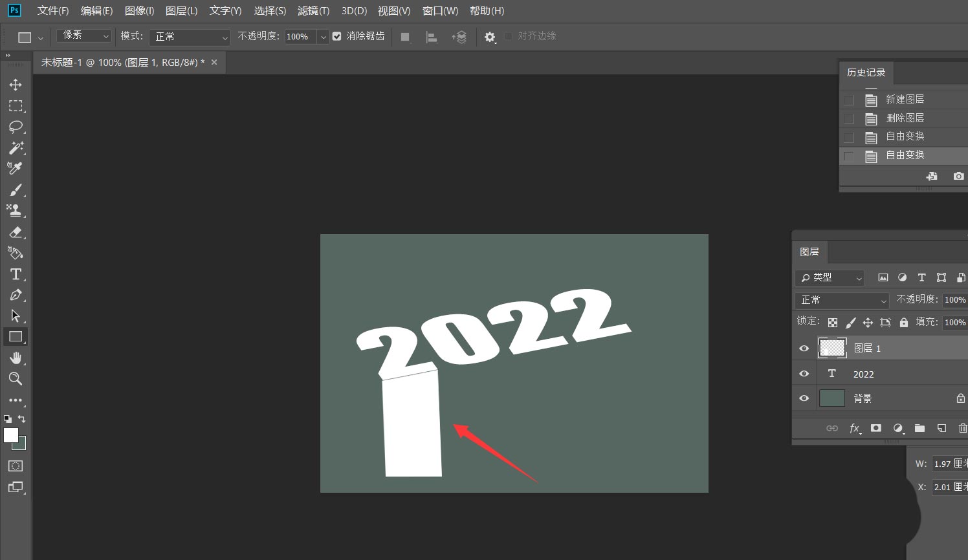This screenshot has width=968, height=560.
Task: Select the Zoom tool
Action: click(x=16, y=378)
